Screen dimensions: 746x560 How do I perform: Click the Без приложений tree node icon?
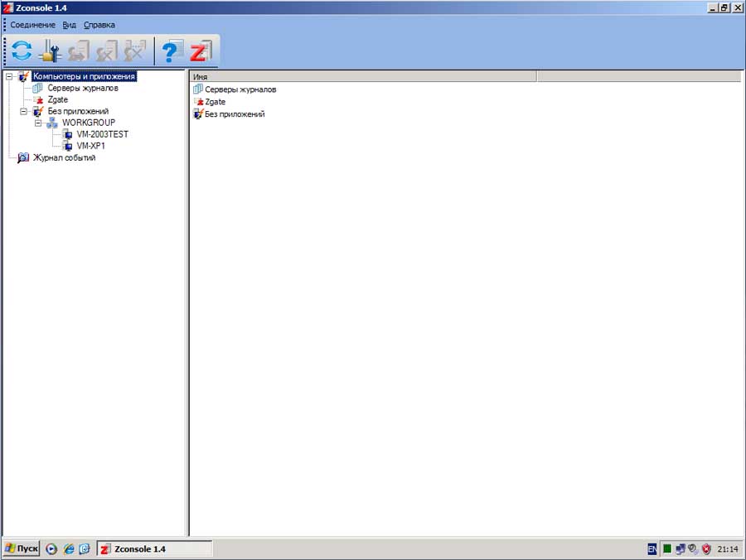(x=38, y=111)
